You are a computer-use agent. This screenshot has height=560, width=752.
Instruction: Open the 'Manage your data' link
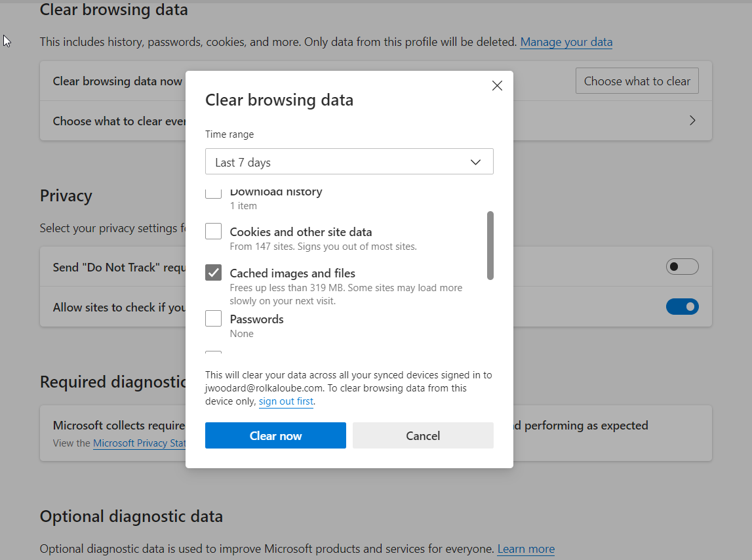(x=566, y=41)
